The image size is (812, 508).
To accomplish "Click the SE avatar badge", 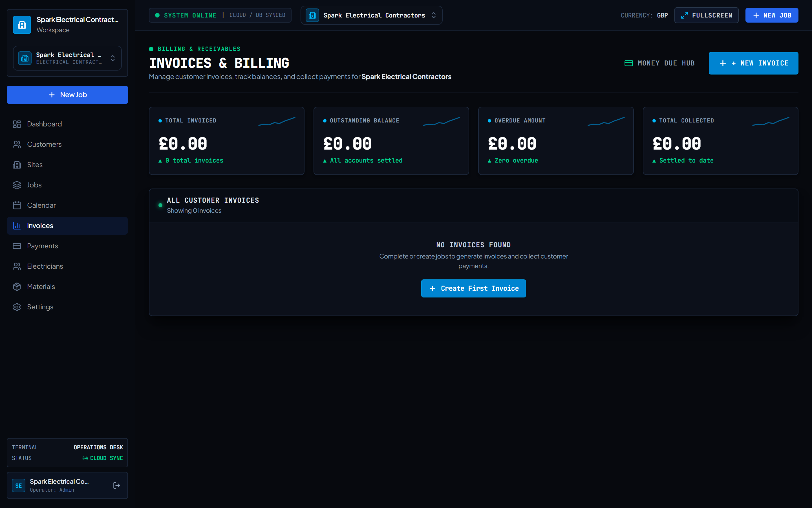I will pyautogui.click(x=18, y=485).
